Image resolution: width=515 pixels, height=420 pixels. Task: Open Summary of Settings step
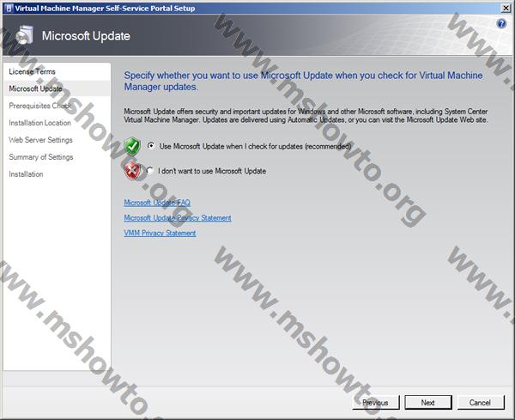click(41, 157)
